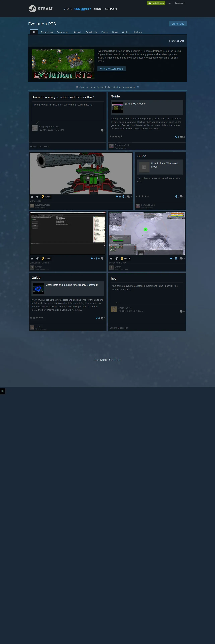
Task: Thumbs up the LRPC design artwork
Action: point(32,197)
